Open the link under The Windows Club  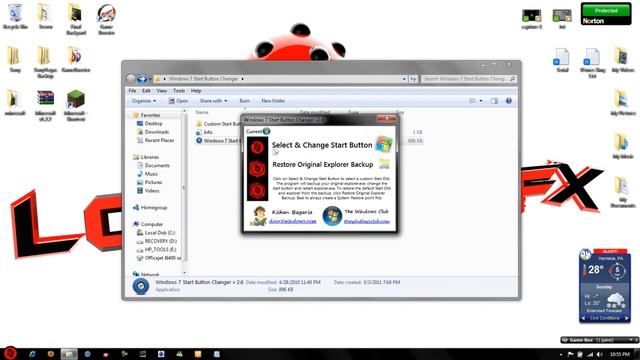[367, 221]
